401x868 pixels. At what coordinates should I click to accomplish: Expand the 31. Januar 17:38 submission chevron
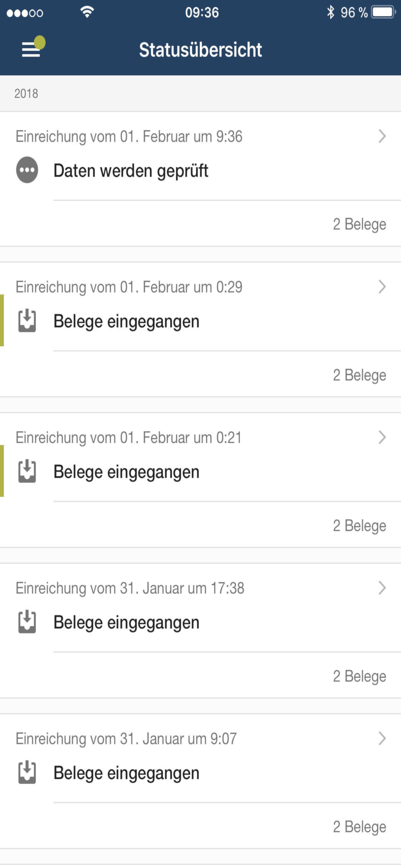[x=382, y=588]
